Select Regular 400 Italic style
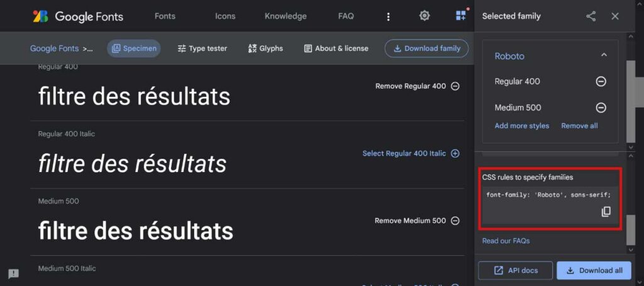 pos(411,154)
